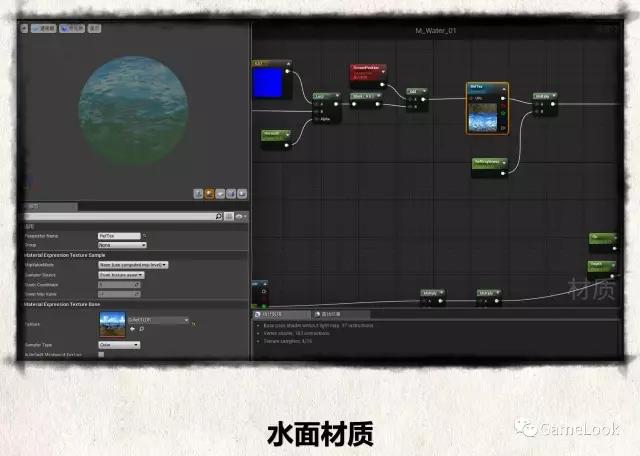640x456 pixels.
Task: Open the viewport options arrow menu
Action: pos(24,28)
